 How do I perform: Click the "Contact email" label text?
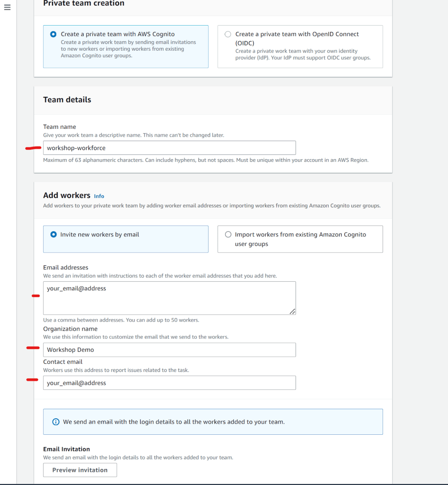tap(63, 361)
